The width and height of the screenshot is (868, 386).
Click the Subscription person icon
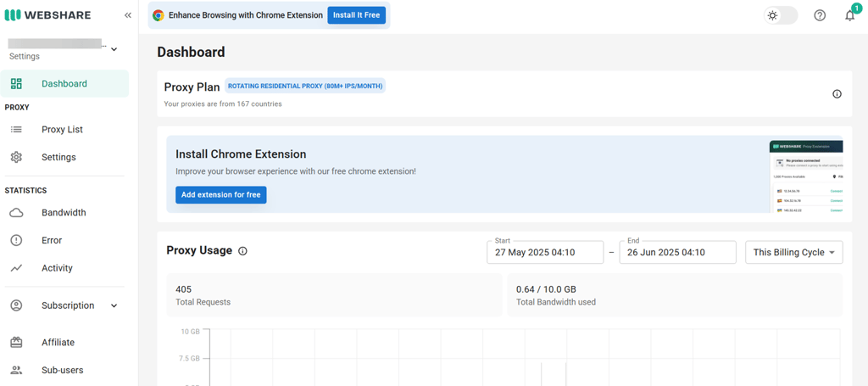pyautogui.click(x=17, y=305)
